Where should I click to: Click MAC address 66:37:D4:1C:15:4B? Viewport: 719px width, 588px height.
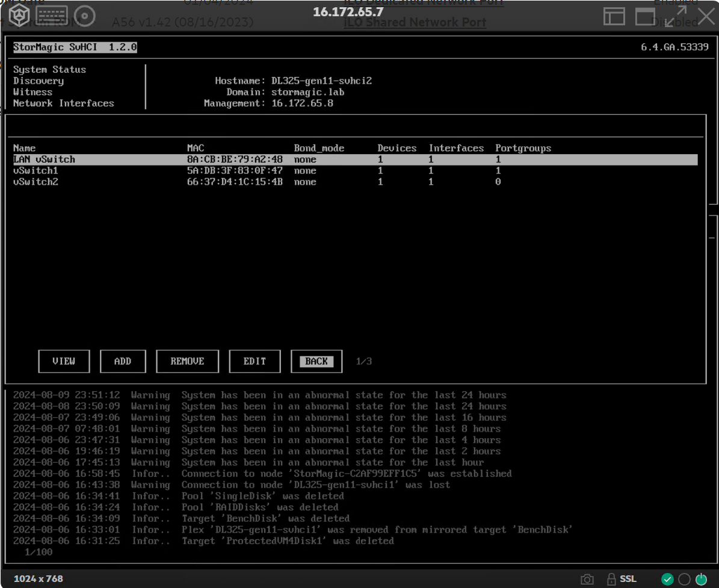tap(235, 182)
